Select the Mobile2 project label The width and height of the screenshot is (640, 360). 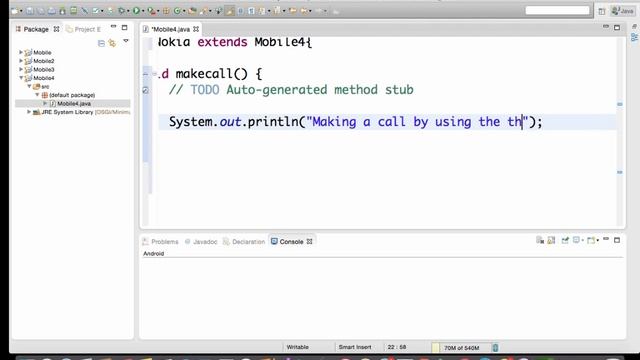[44, 61]
